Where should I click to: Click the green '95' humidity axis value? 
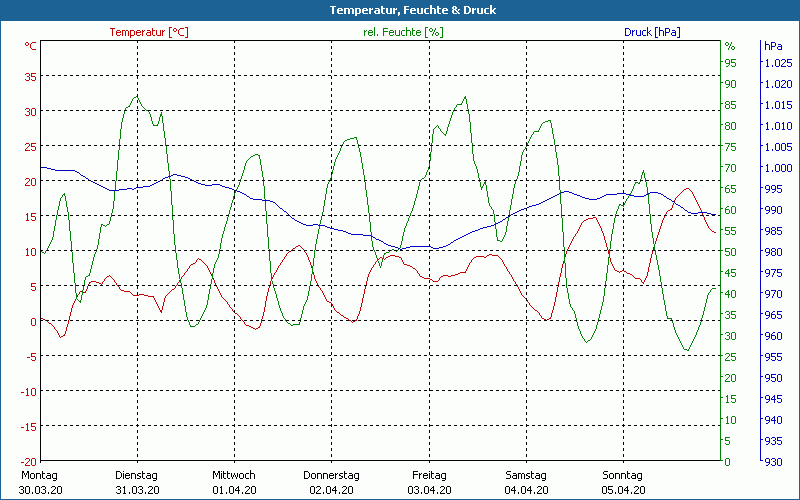tap(731, 63)
